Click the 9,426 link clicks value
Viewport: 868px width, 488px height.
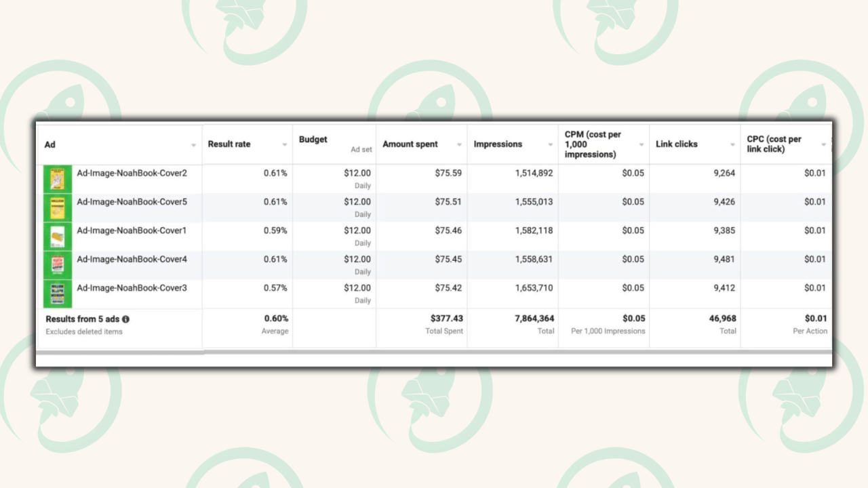click(x=724, y=202)
